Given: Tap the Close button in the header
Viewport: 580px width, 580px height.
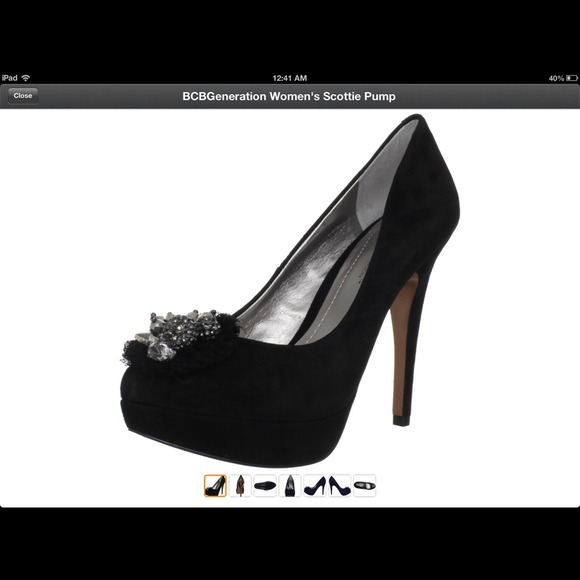Looking at the screenshot, I should (x=23, y=96).
